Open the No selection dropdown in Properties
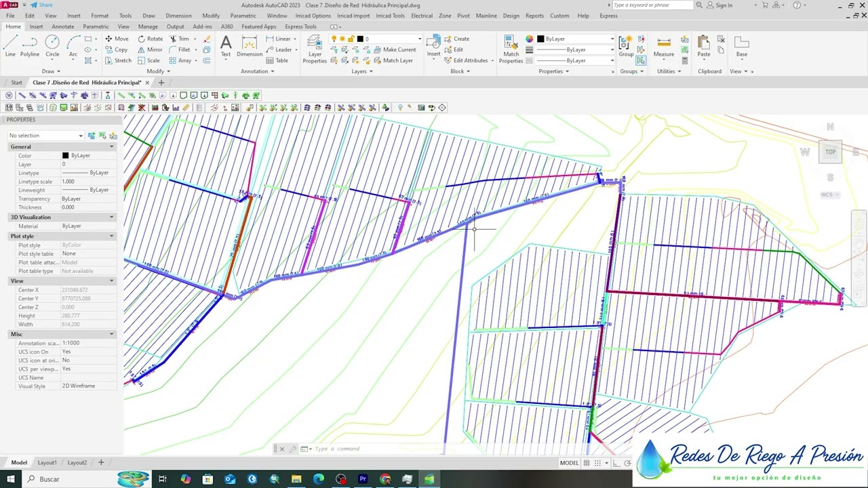This screenshot has width=868, height=488. [45, 136]
